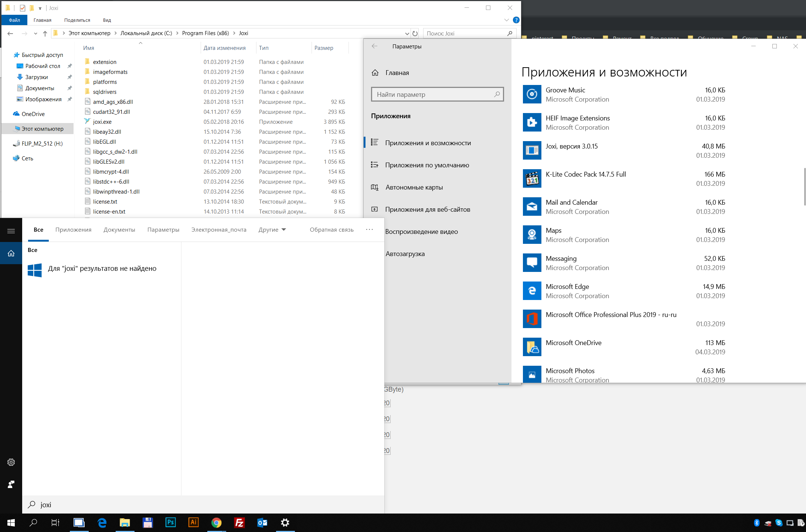This screenshot has width=806, height=532.
Task: Open the quick access toolbar customize arrow
Action: point(40,8)
